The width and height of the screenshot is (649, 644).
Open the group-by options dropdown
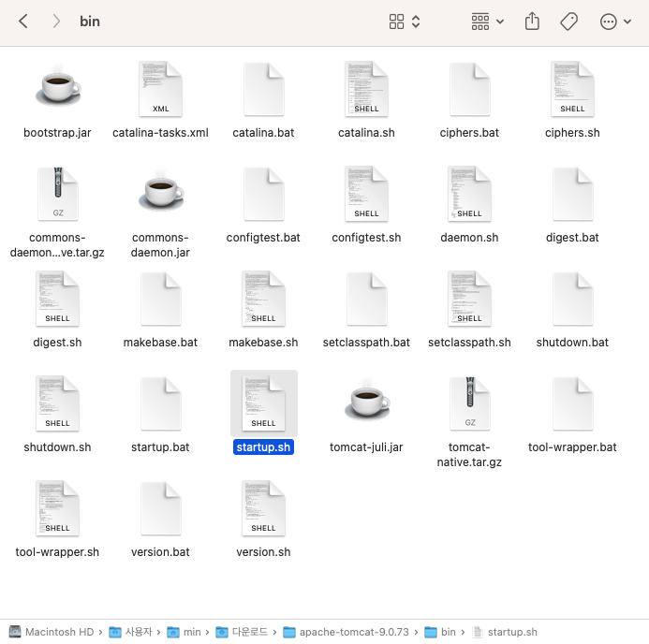click(x=488, y=22)
